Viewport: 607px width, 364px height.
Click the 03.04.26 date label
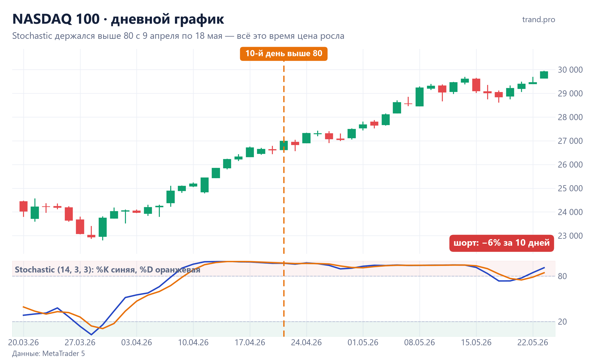click(x=137, y=343)
